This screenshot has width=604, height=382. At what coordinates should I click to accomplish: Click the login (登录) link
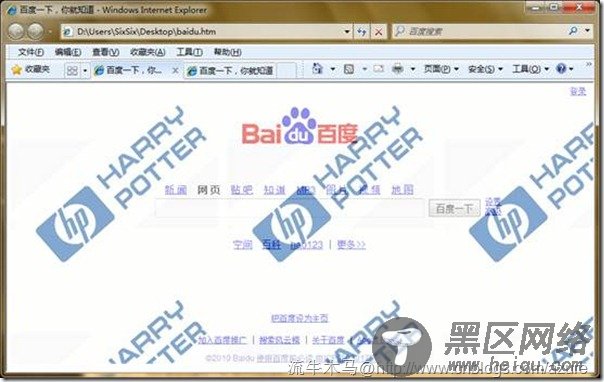[578, 91]
